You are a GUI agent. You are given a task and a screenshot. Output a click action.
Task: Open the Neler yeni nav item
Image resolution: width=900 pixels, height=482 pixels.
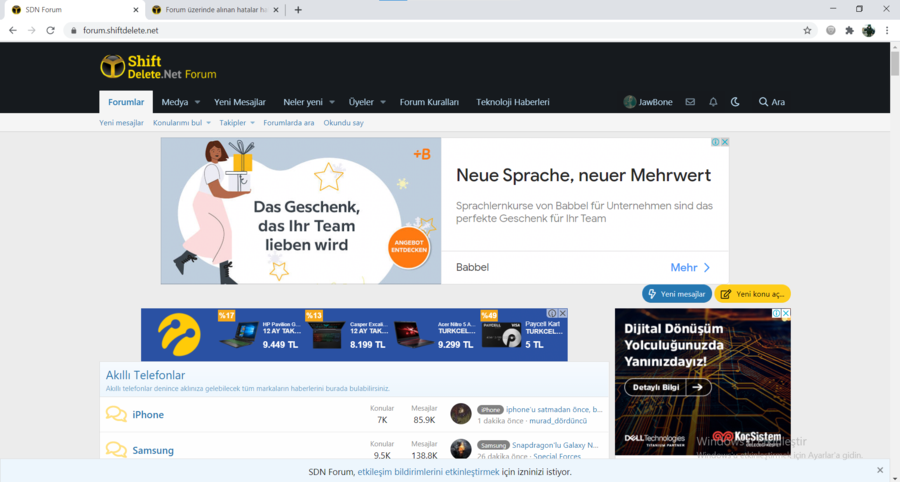pyautogui.click(x=303, y=102)
